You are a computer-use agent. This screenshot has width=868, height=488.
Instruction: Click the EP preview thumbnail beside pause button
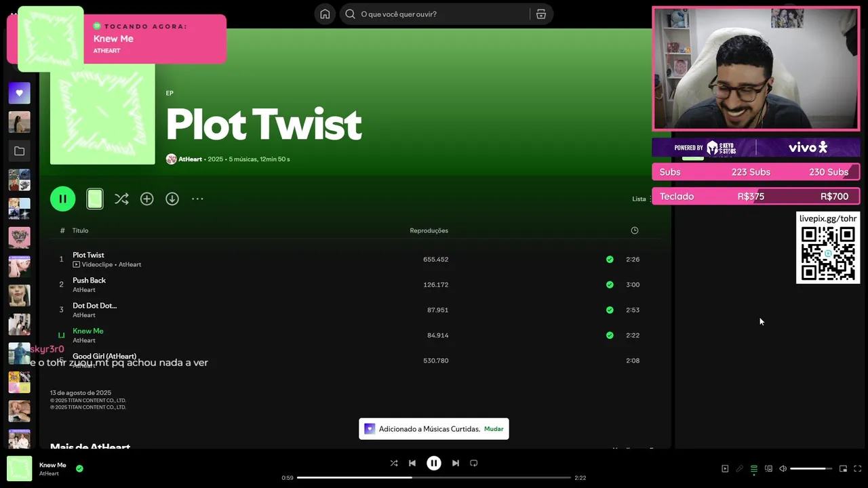[x=95, y=199]
